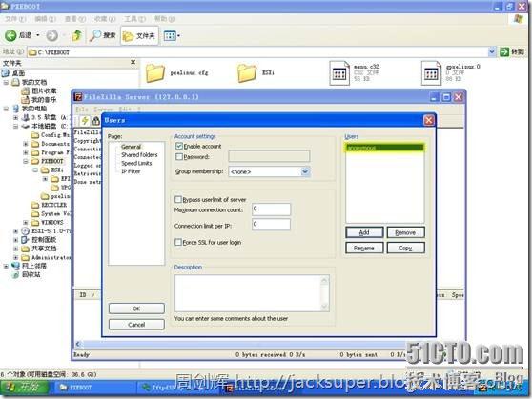Select Network Neighborhood (网上邻居) icon in tree

[15, 266]
